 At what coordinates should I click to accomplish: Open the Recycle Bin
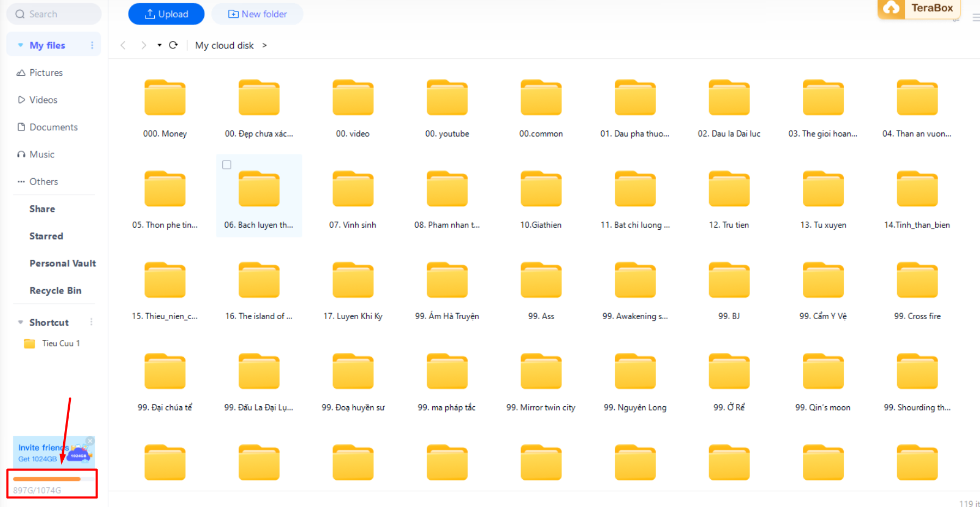tap(55, 290)
